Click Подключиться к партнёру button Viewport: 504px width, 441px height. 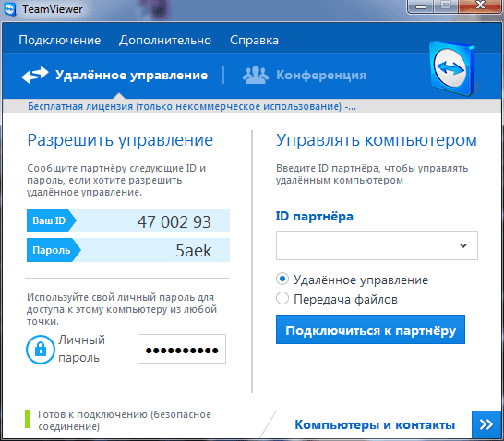point(370,329)
